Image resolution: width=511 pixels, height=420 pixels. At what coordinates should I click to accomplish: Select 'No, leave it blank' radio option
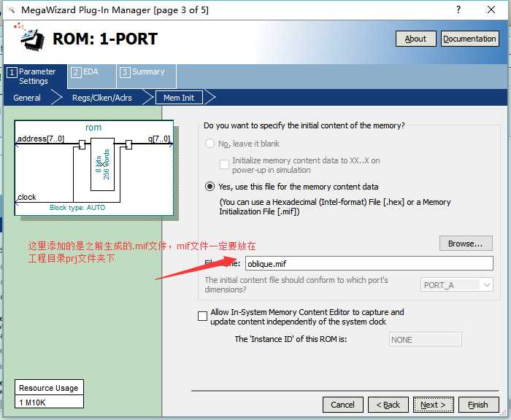click(210, 144)
